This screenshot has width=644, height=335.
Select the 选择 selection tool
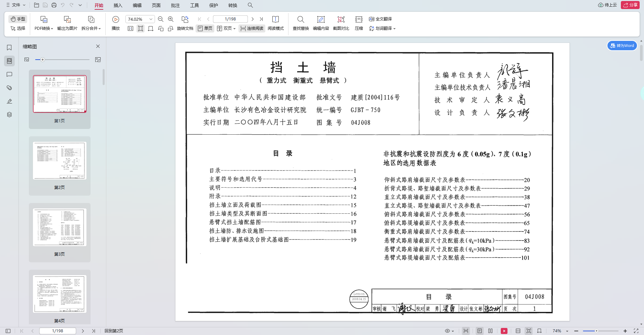(18, 28)
